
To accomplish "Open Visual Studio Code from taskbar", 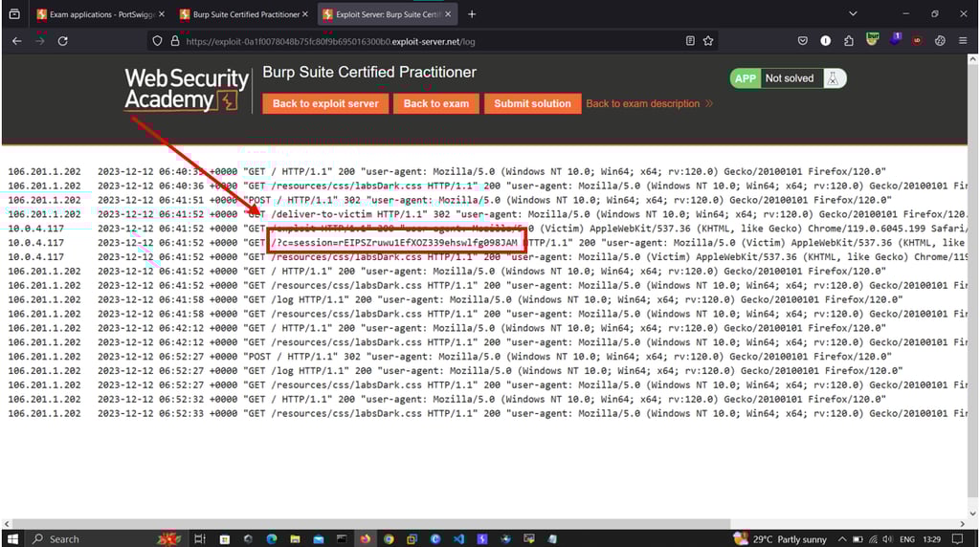I will pos(458,538).
